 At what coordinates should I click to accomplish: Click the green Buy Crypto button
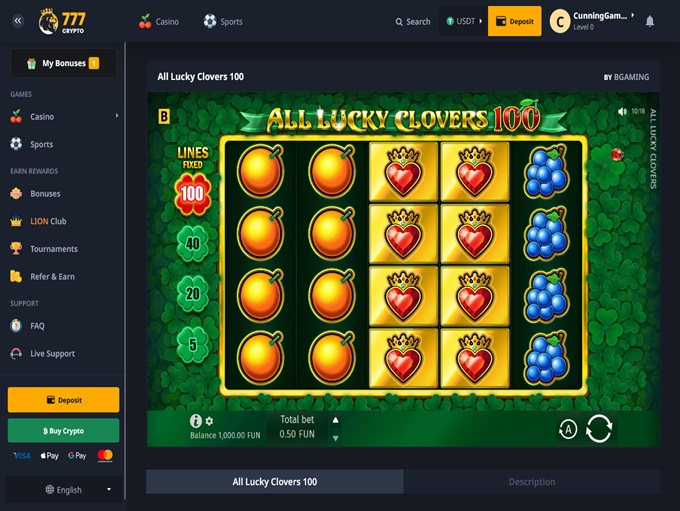[63, 430]
